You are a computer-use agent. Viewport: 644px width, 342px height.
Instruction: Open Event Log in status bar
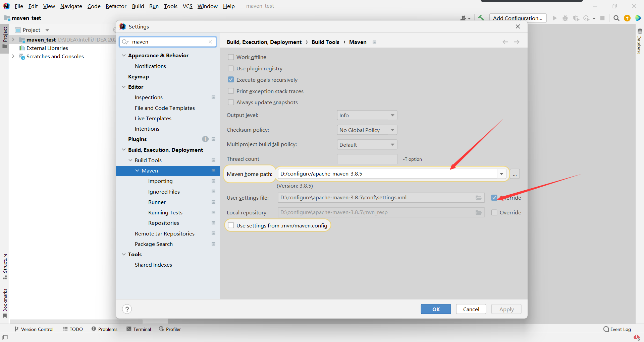[617, 329]
